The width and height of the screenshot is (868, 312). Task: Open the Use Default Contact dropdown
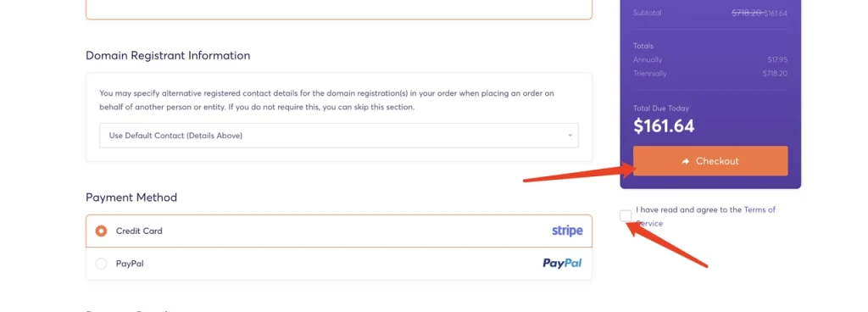point(339,136)
